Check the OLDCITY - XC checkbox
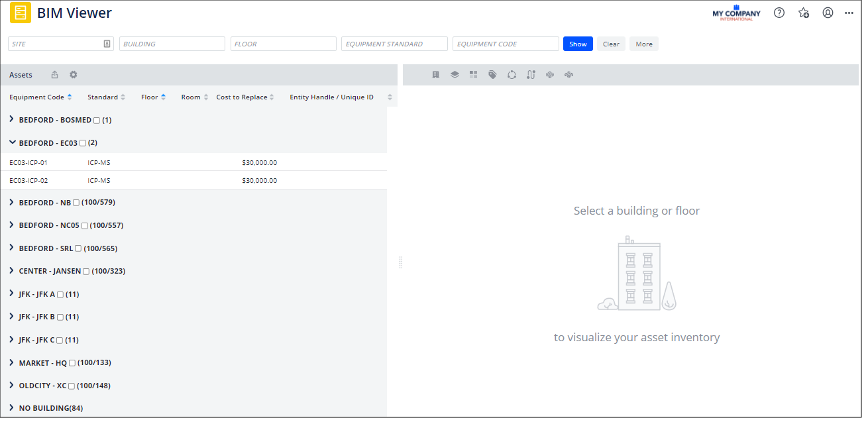Screen dimensions: 868x424 pyautogui.click(x=72, y=386)
